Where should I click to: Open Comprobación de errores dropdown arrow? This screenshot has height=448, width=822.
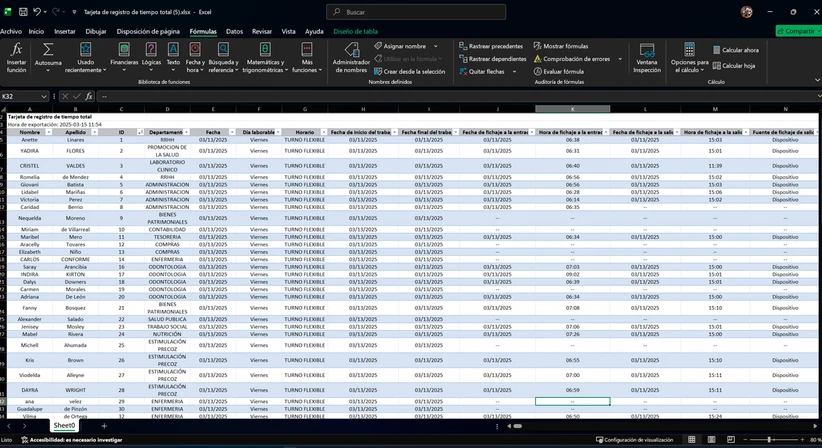pos(620,59)
